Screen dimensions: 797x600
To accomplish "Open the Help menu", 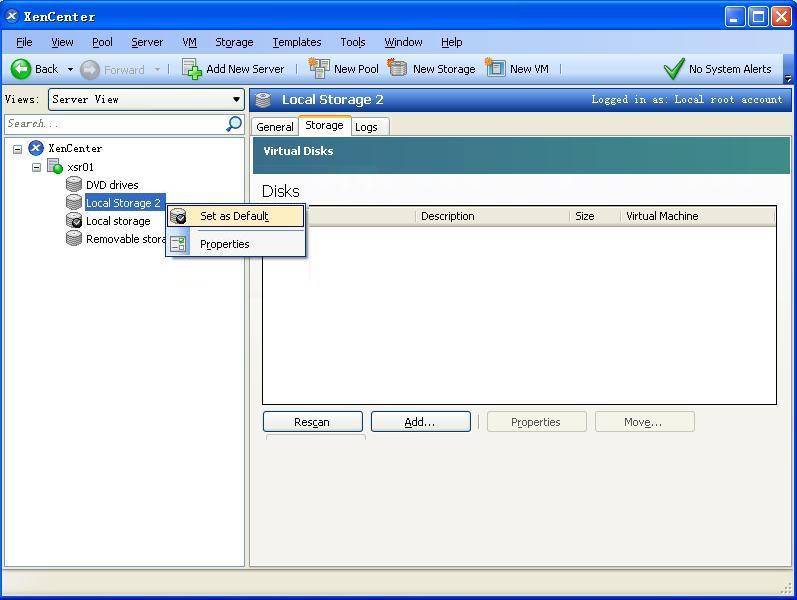I will [x=451, y=42].
